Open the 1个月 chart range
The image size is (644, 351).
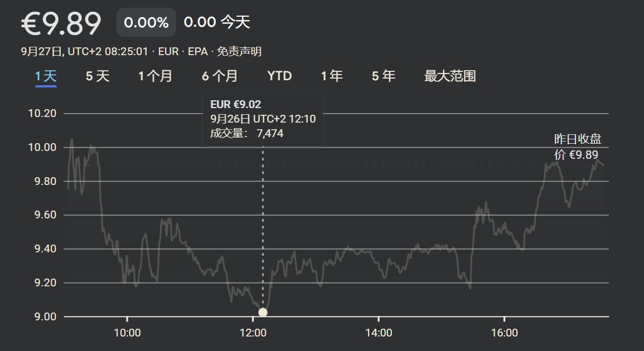pos(155,76)
